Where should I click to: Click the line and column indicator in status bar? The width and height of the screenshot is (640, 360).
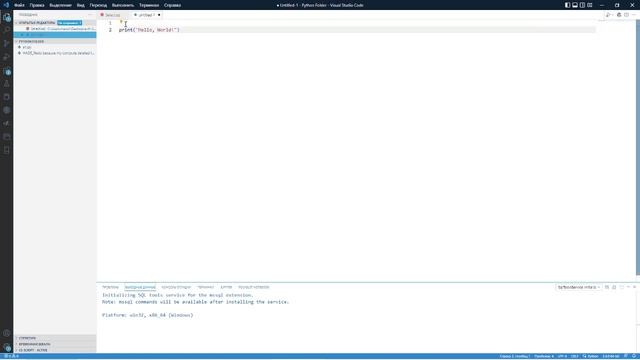515,356
